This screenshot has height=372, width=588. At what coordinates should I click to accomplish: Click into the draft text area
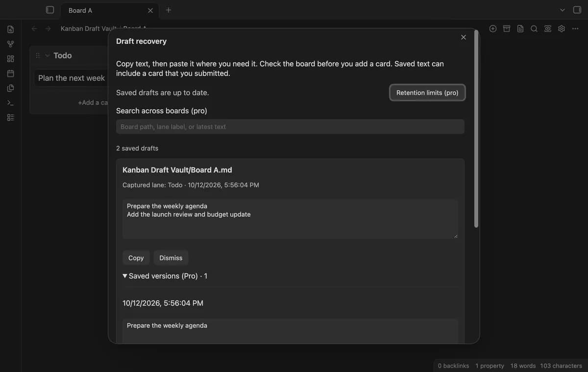tap(290, 219)
